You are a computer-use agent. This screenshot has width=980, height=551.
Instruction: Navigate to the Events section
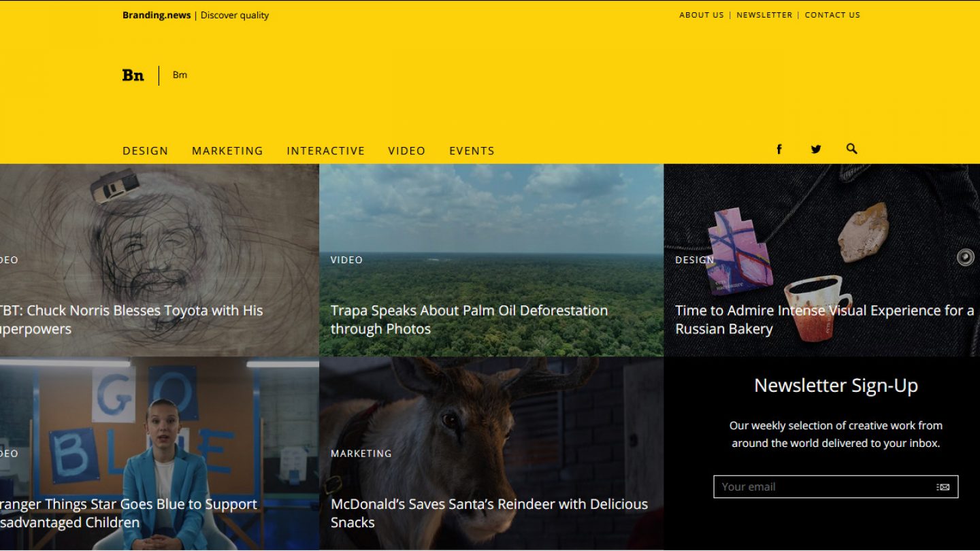pyautogui.click(x=472, y=151)
